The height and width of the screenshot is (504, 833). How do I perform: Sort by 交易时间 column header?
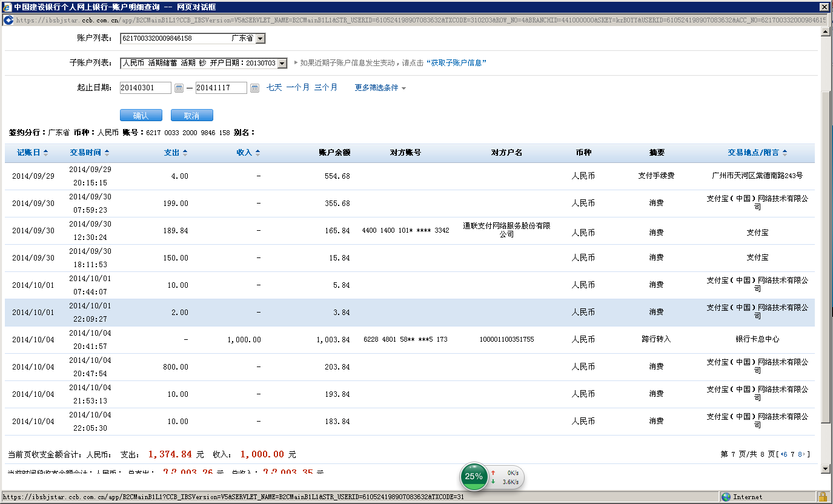coord(89,153)
